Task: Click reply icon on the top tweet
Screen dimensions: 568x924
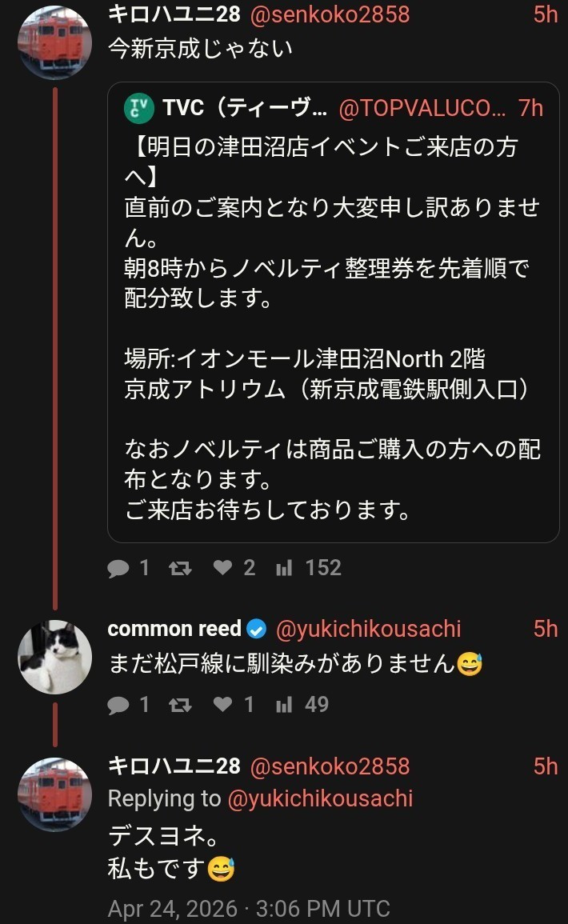Action: pyautogui.click(x=118, y=568)
